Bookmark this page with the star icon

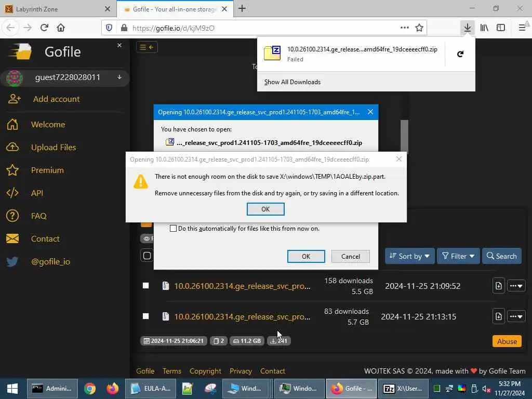(419, 28)
